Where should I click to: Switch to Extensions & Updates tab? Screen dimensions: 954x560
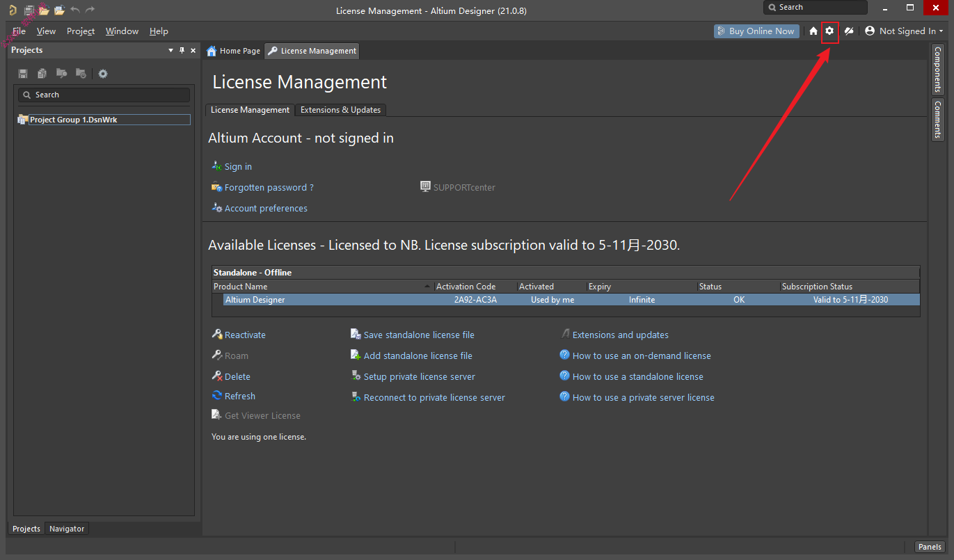tap(340, 110)
